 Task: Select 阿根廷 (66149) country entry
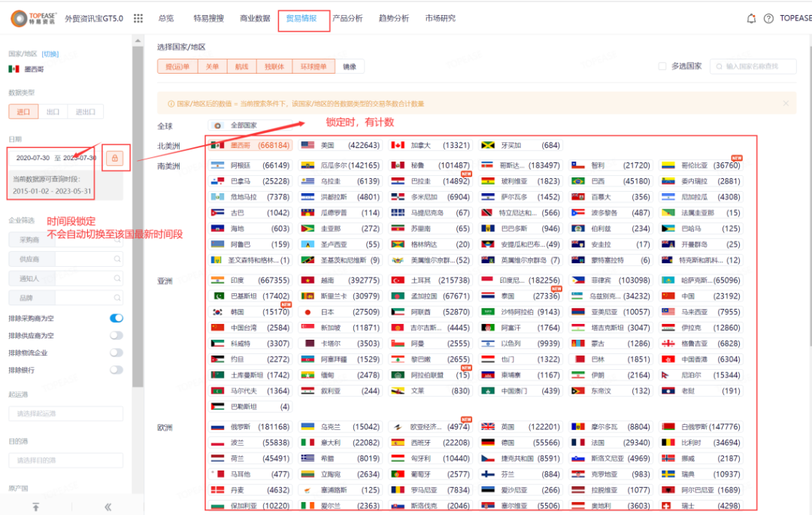(250, 165)
